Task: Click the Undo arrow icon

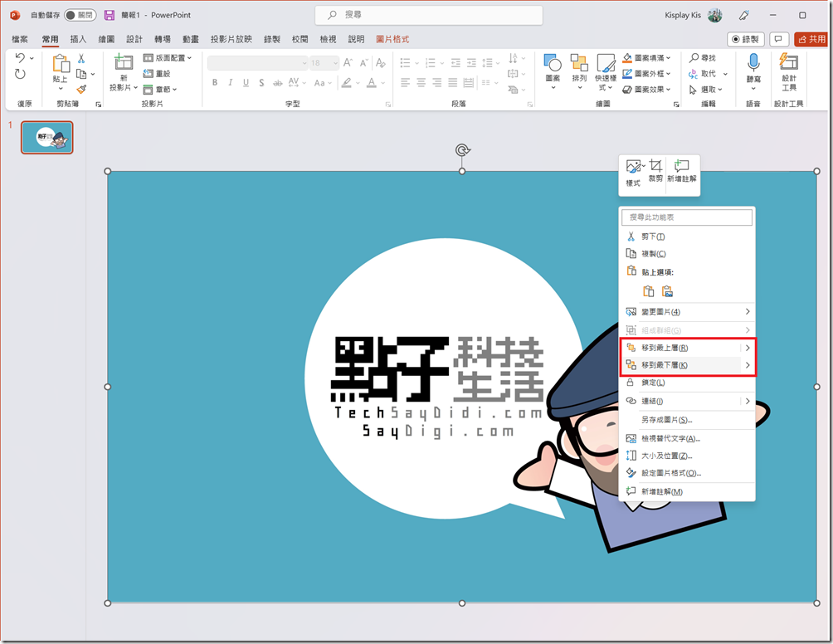Action: coord(20,58)
